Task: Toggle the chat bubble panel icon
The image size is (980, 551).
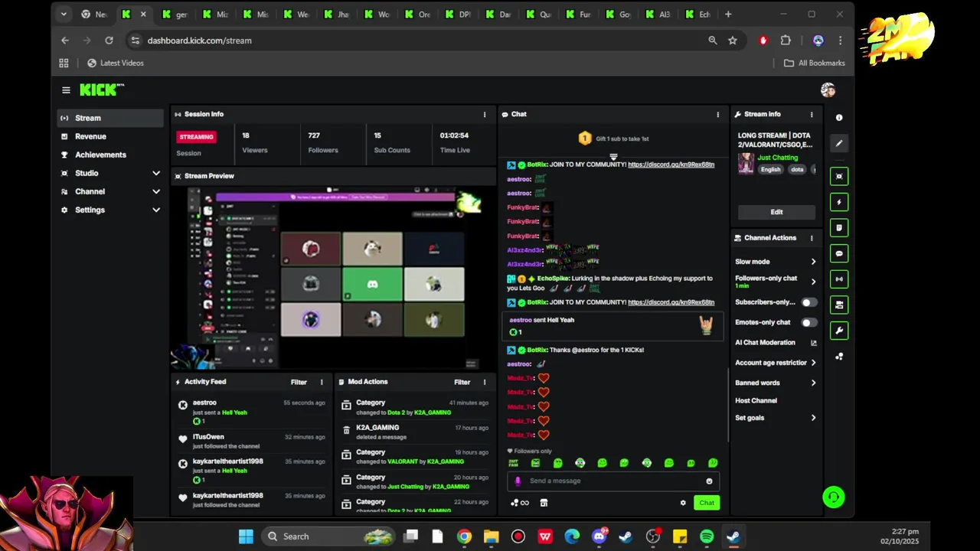Action: 839,253
